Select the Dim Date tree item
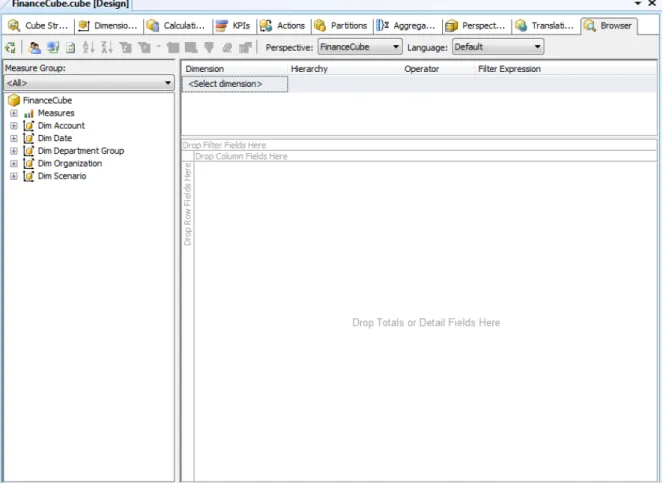The image size is (666, 483). 55,138
